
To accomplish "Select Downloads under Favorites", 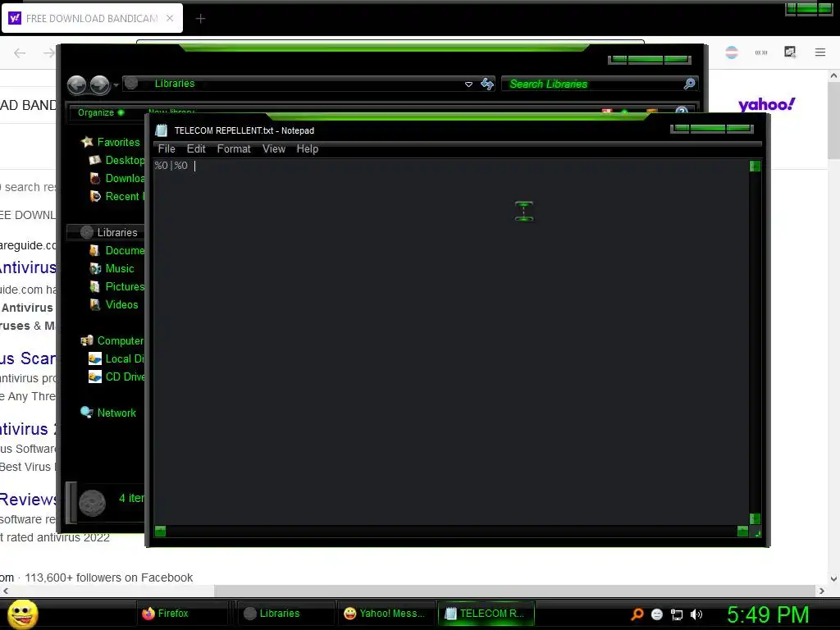I will click(x=125, y=178).
